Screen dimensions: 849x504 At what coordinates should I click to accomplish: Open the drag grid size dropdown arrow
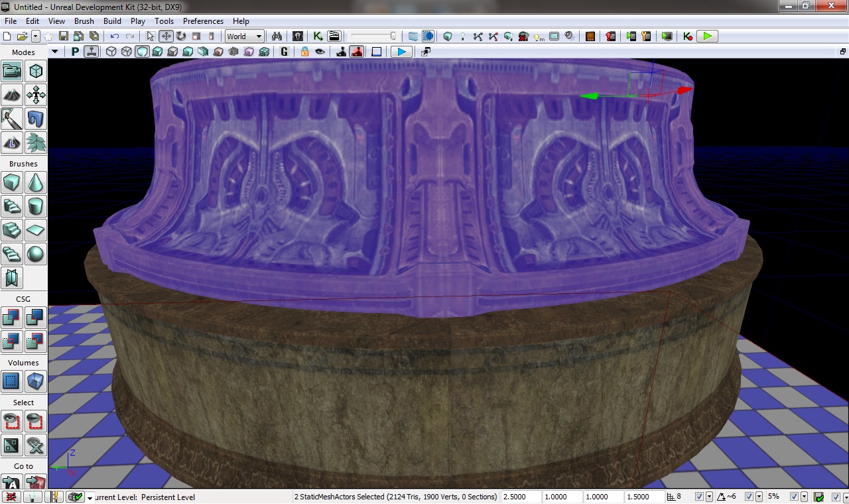coord(710,497)
